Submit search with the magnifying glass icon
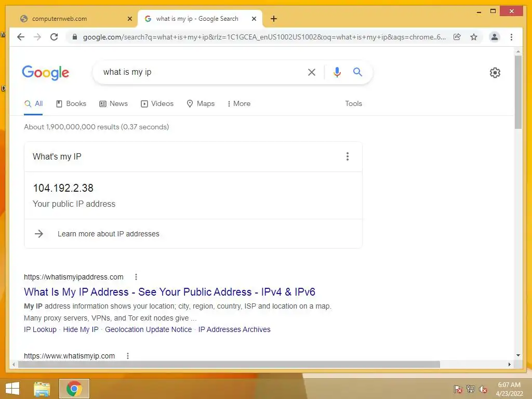The width and height of the screenshot is (532, 399). [357, 72]
